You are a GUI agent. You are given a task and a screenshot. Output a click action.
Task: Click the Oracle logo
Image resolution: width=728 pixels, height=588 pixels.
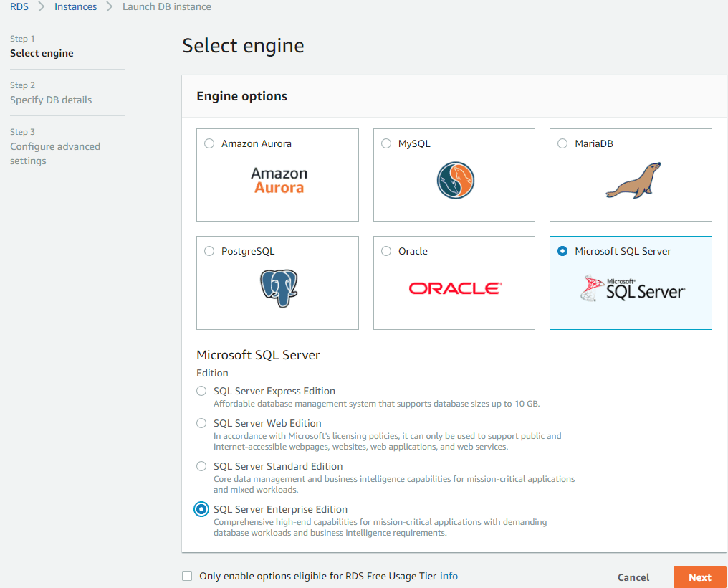tap(456, 288)
